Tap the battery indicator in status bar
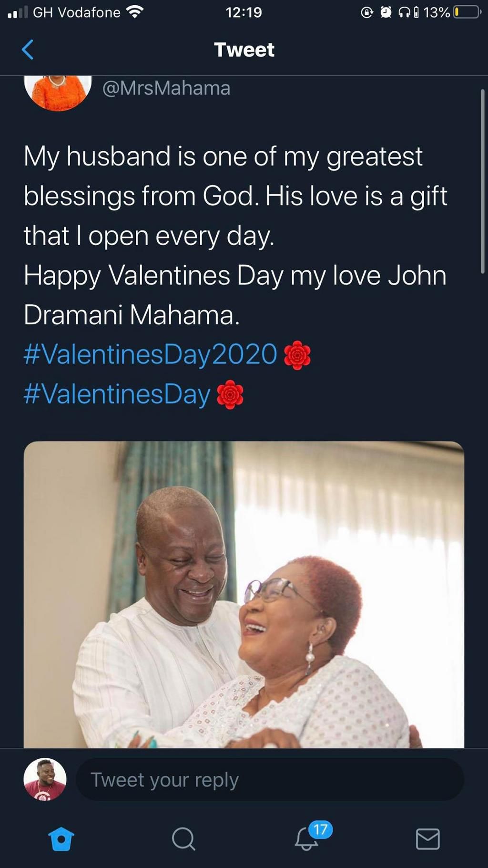Screen dimensions: 488x868 point(466,12)
